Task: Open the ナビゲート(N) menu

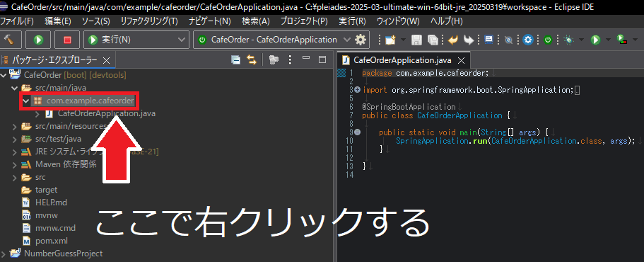Action: coord(210,21)
